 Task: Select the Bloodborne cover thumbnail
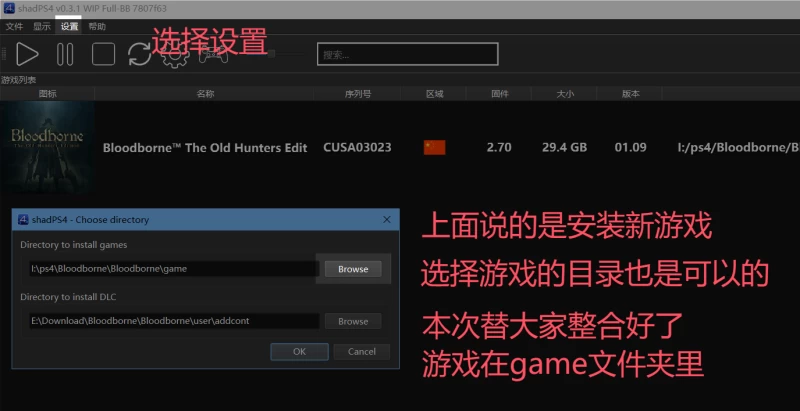pyautogui.click(x=47, y=147)
